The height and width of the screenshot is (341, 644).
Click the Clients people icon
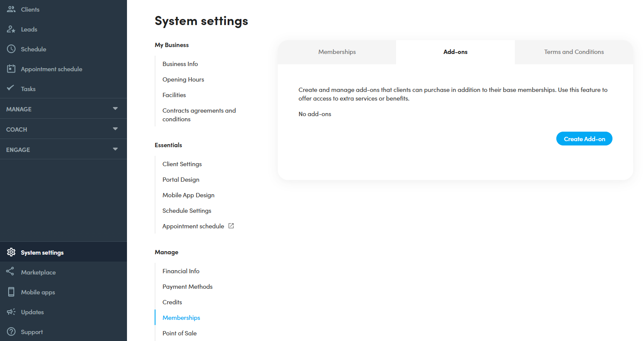click(11, 9)
